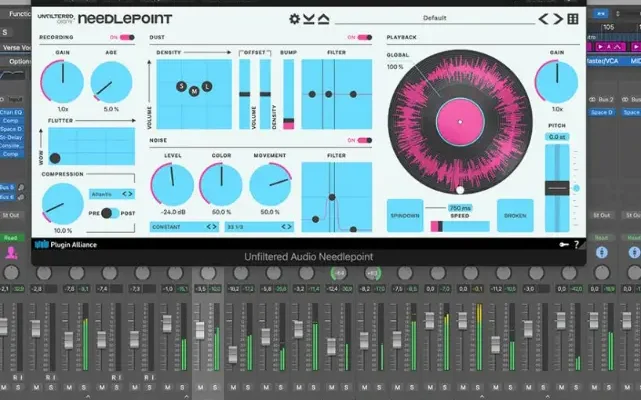Click the Plugin Alliance key icon
The width and height of the screenshot is (641, 400).
(x=563, y=244)
